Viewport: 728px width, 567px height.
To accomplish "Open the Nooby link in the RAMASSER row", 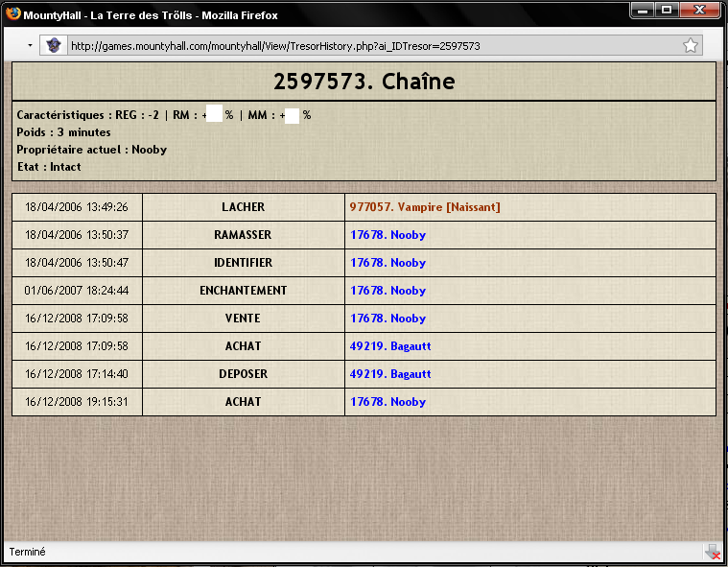I will coord(387,235).
